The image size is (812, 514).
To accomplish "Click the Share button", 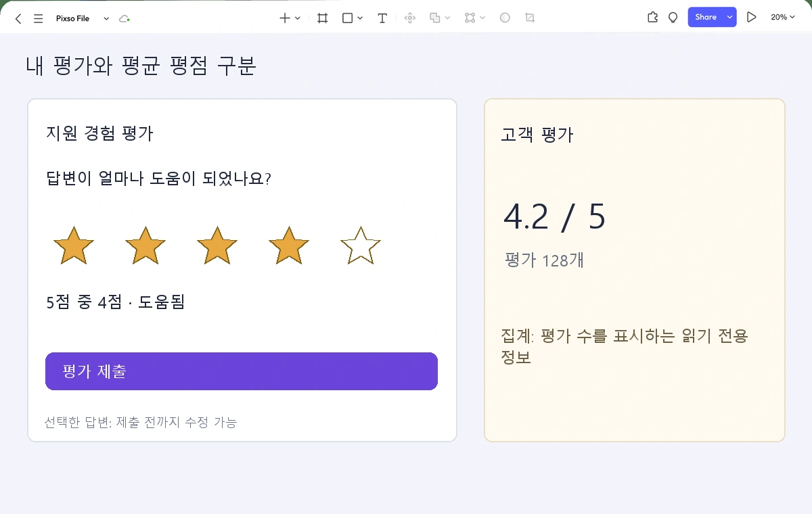I will (706, 18).
